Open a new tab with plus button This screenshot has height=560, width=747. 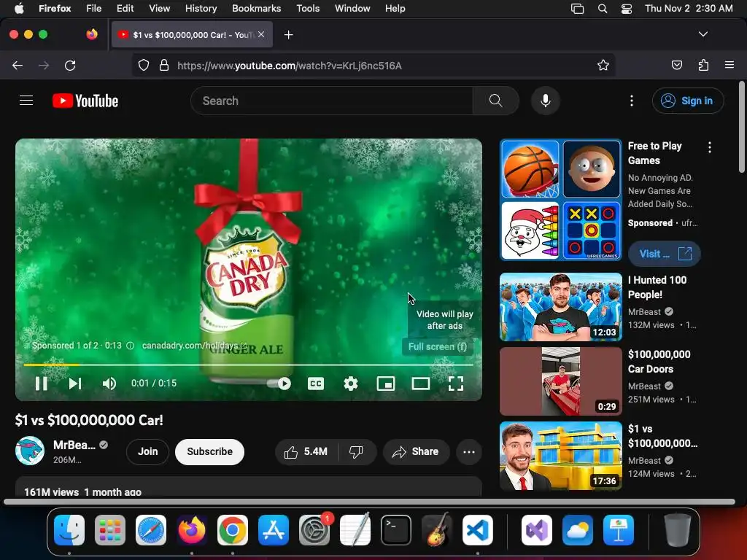[x=288, y=35]
